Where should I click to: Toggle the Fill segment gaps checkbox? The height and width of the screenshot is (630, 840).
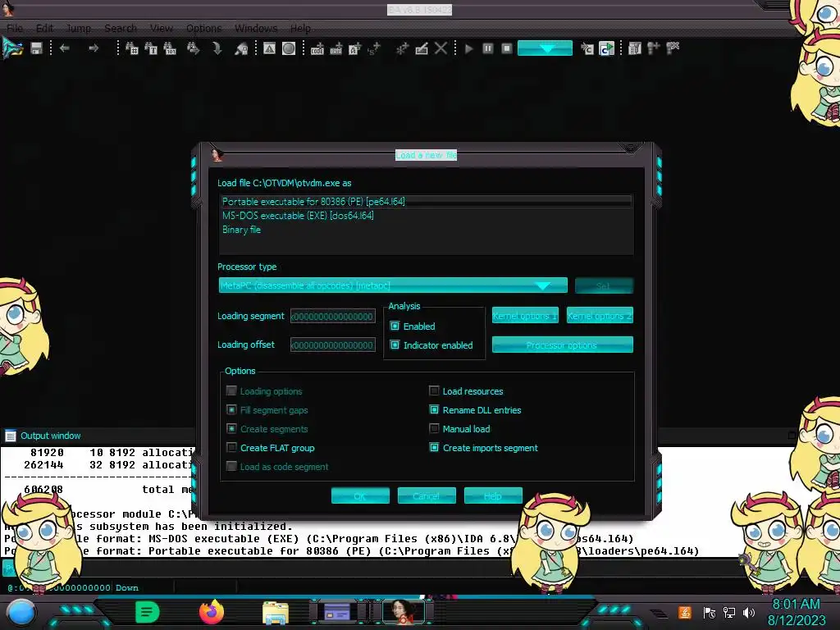[x=231, y=410]
